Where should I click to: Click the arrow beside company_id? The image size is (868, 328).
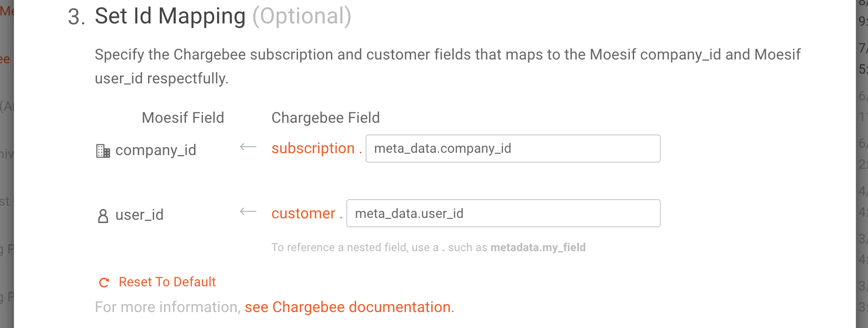tap(248, 147)
